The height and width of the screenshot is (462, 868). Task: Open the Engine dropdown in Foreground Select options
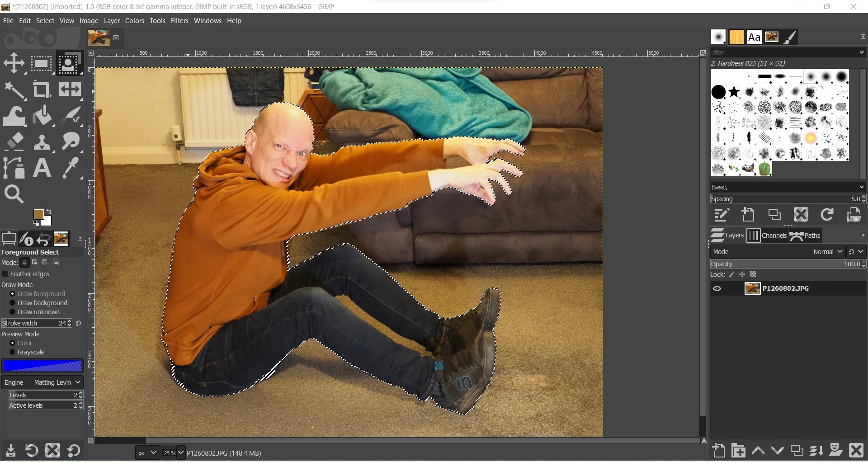[x=57, y=382]
